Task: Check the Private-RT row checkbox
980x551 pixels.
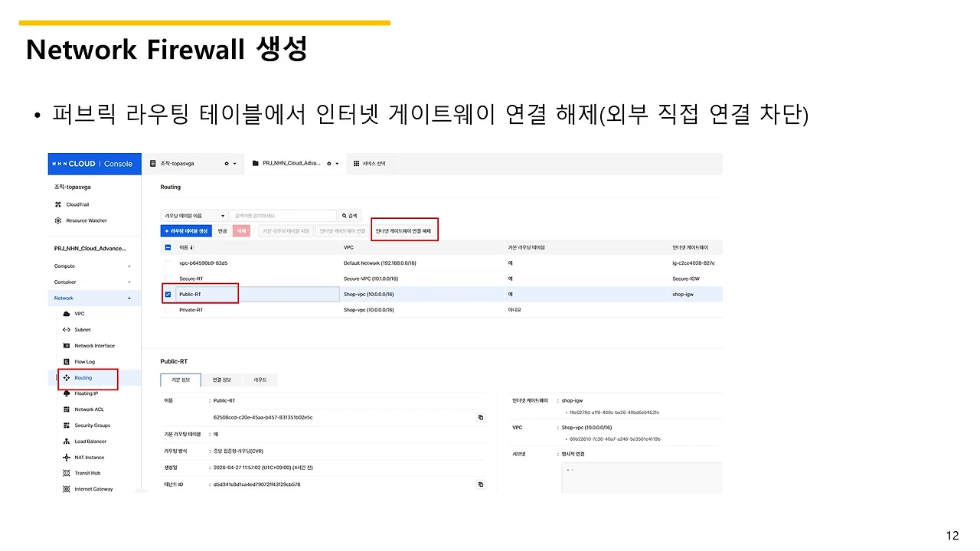Action: (168, 309)
